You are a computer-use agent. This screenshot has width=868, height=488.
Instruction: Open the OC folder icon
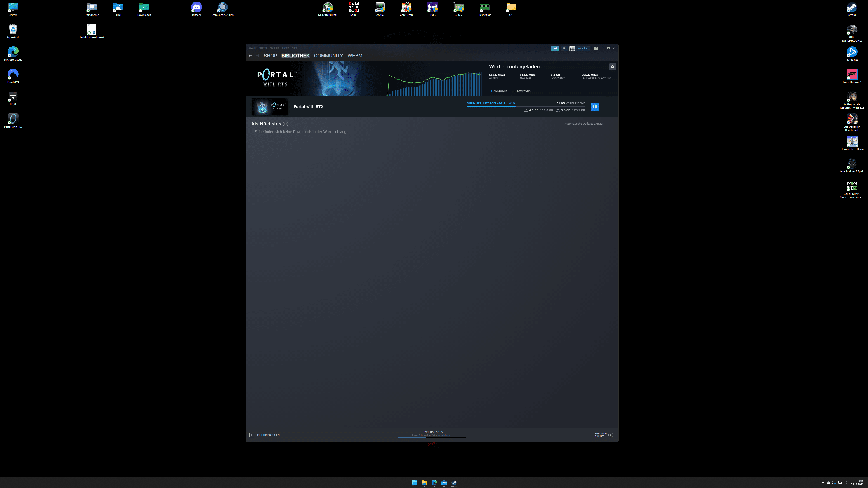pos(511,9)
